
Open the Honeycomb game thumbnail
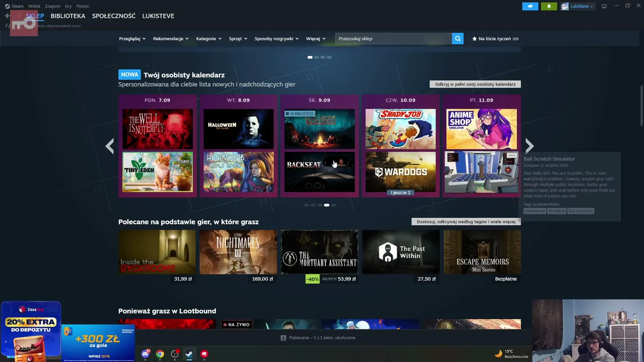[238, 172]
